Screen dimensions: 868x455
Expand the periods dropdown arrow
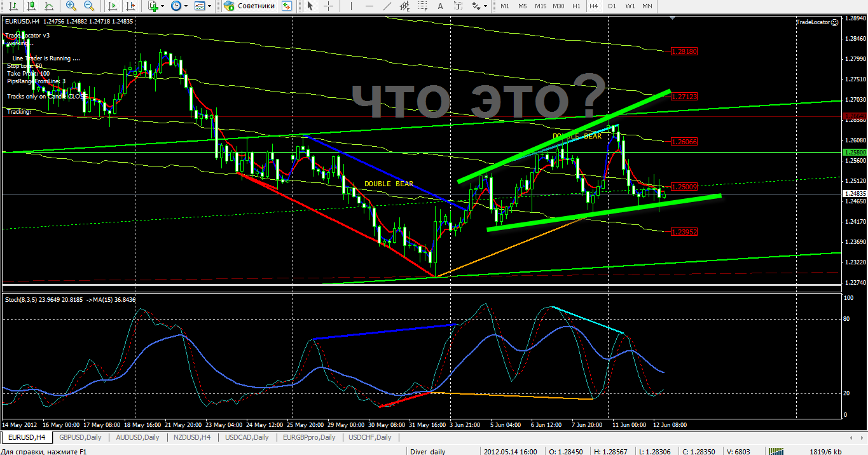coord(186,6)
